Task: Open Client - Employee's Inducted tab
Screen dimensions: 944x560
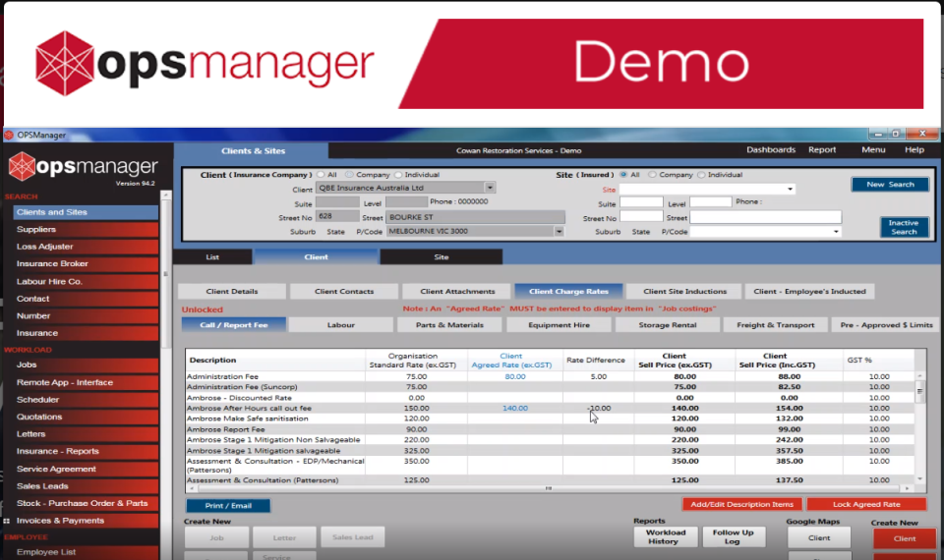Action: (x=809, y=291)
